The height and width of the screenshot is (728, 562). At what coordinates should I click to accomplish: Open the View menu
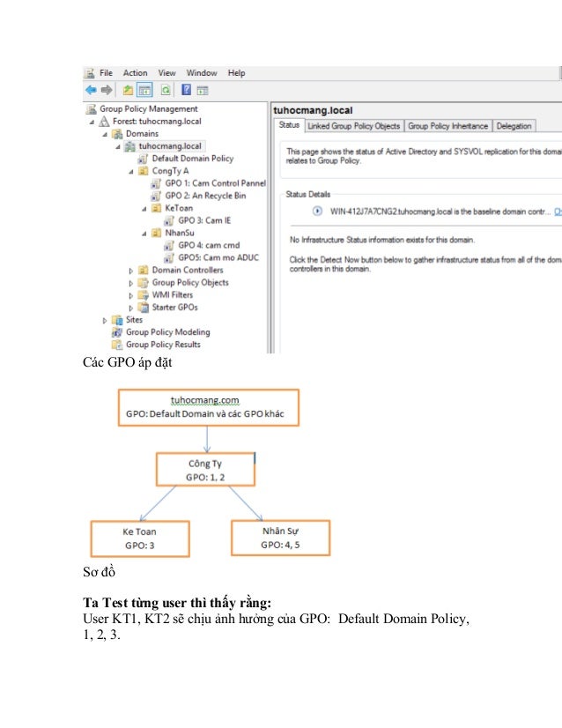(x=166, y=73)
